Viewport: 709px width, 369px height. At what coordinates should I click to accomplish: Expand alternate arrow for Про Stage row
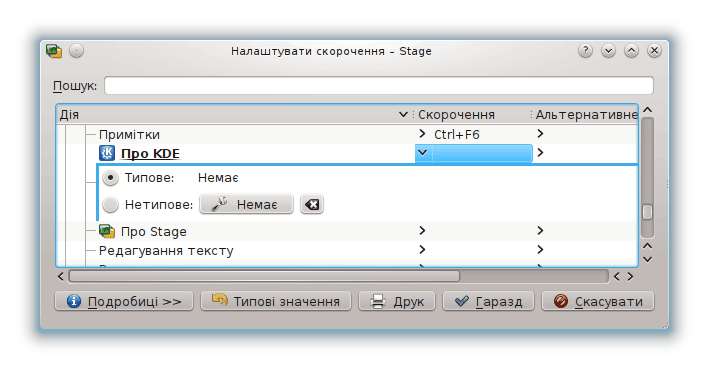tap(540, 231)
